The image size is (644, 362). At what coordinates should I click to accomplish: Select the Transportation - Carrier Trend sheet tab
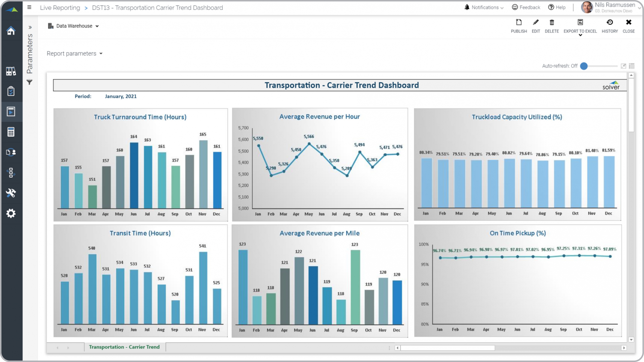pyautogui.click(x=124, y=347)
